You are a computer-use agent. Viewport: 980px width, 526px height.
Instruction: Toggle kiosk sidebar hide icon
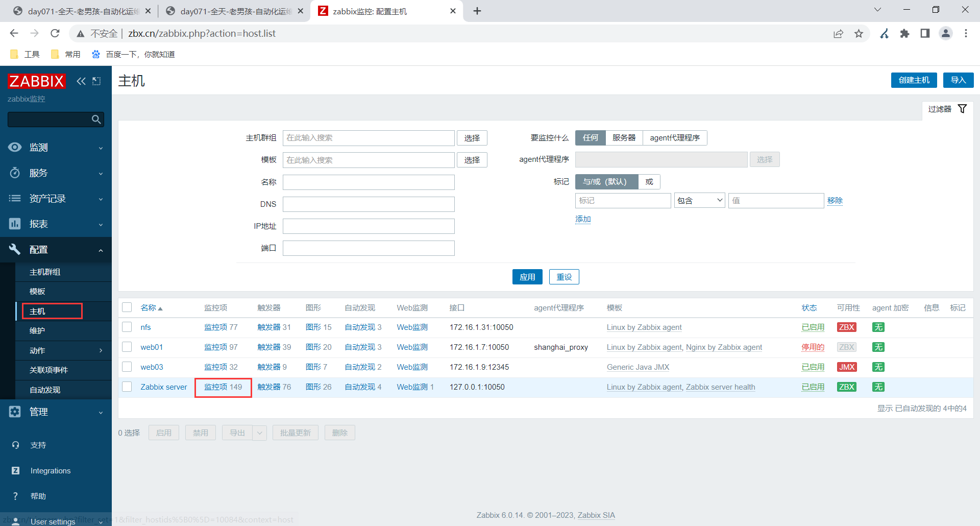[x=96, y=81]
